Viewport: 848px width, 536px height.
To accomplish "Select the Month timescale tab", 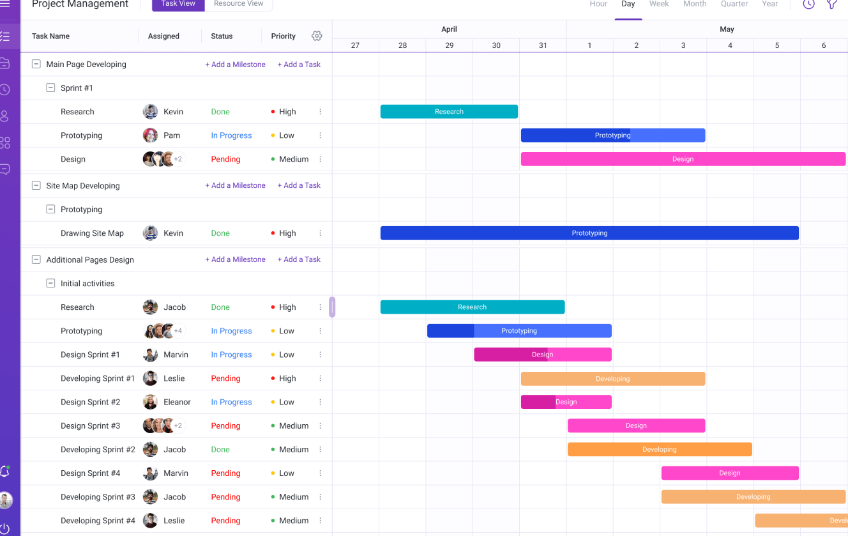I will tap(694, 4).
